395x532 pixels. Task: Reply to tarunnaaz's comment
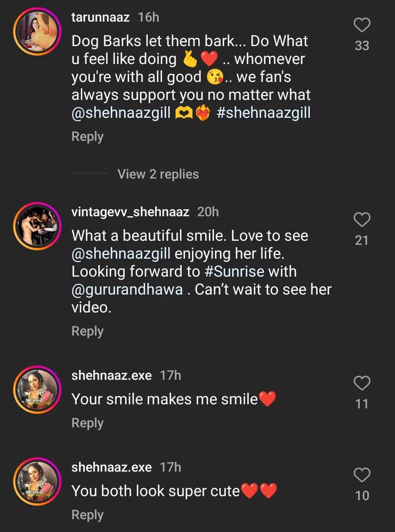coord(87,136)
